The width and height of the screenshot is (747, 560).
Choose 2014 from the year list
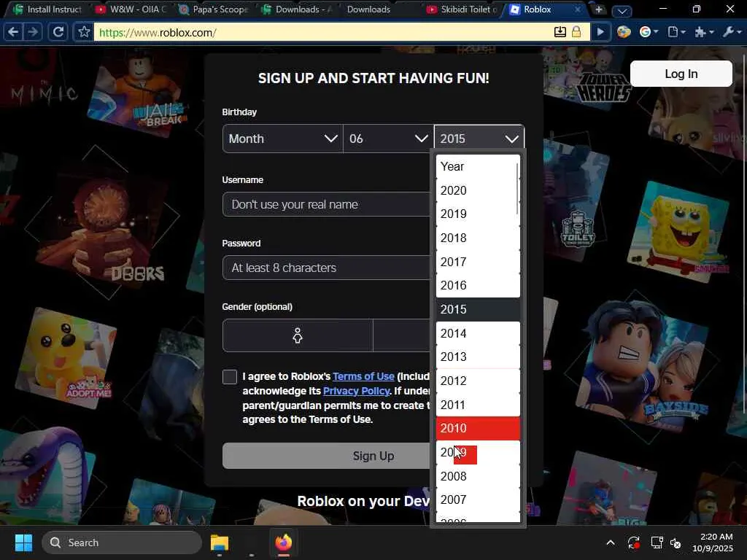pos(478,332)
